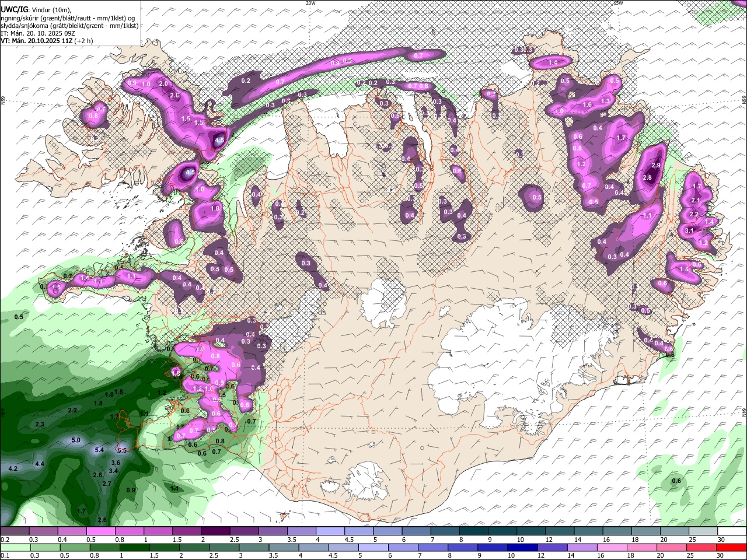Click the pale green swatch above the rain scale's 0.1 label
Viewport: 747px width, 560px height.
[x=15, y=548]
